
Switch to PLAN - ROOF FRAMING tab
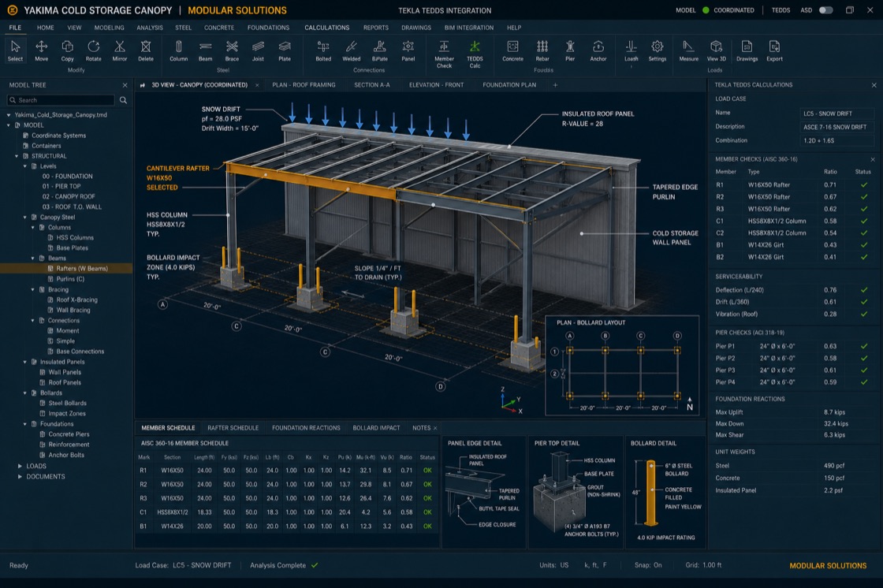304,85
